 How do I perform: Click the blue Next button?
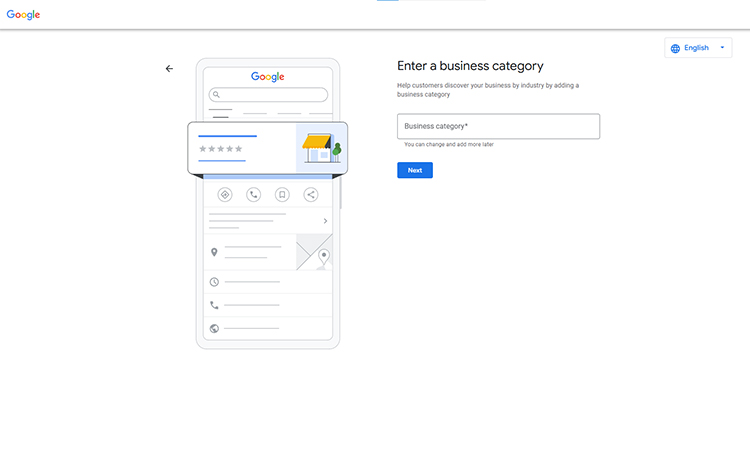coord(415,170)
